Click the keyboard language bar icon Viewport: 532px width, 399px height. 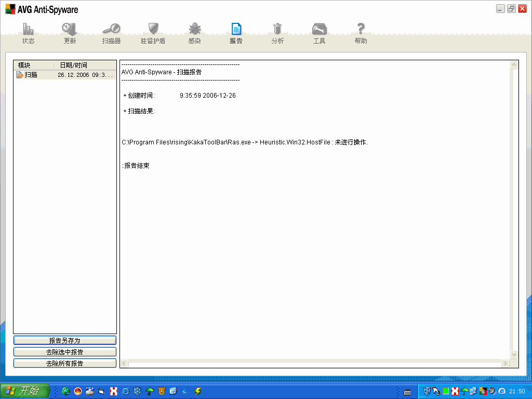[x=407, y=392]
